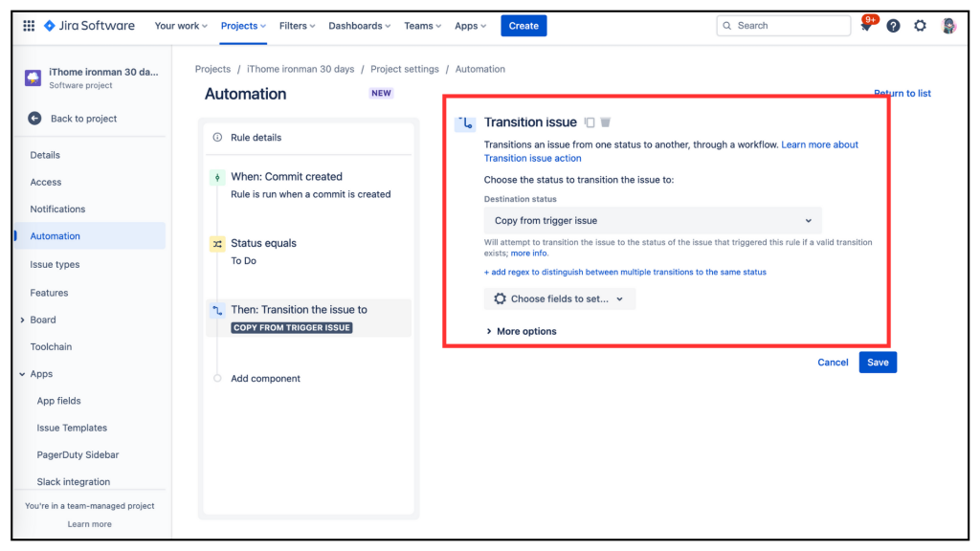Open Access in sidebar
The image size is (980, 551).
(x=46, y=182)
